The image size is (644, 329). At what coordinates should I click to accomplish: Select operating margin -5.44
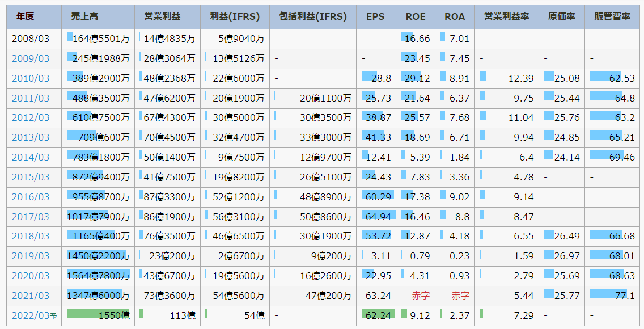(x=522, y=296)
